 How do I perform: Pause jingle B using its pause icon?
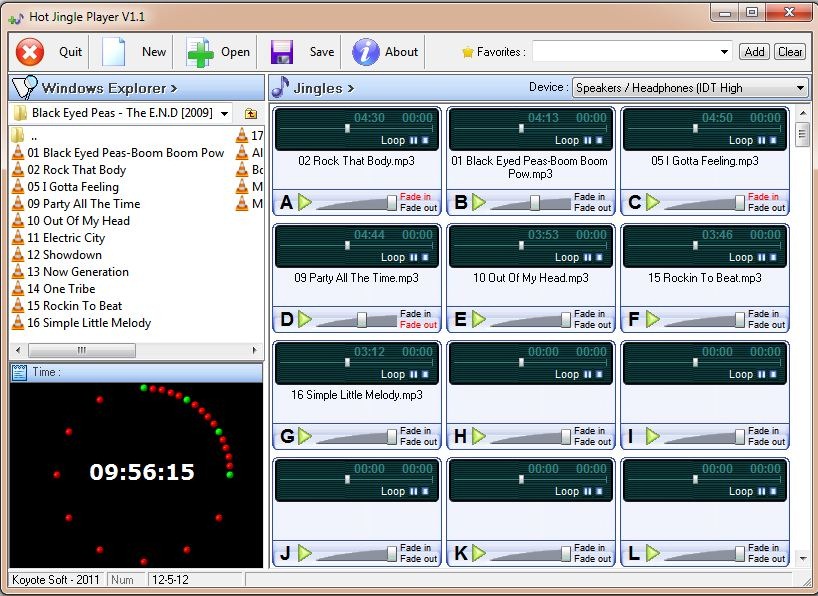[588, 141]
